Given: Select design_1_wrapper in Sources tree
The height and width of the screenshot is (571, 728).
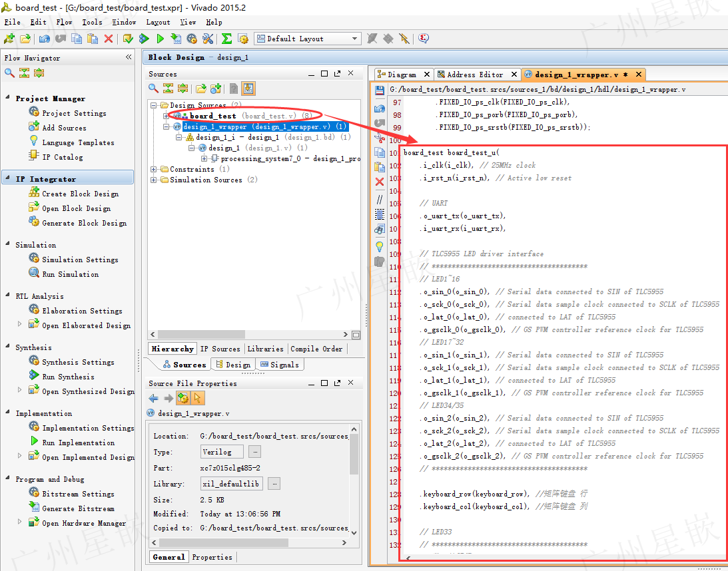Looking at the screenshot, I should click(265, 126).
